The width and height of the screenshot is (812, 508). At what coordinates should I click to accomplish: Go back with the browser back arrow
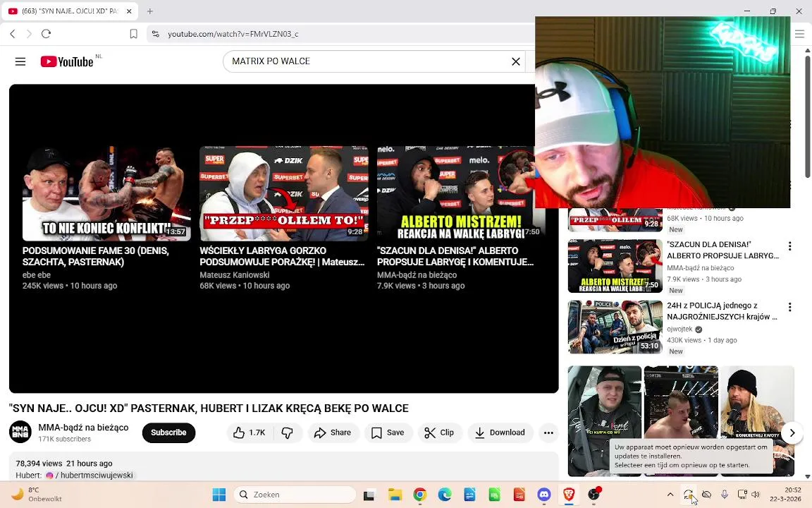pyautogui.click(x=13, y=34)
